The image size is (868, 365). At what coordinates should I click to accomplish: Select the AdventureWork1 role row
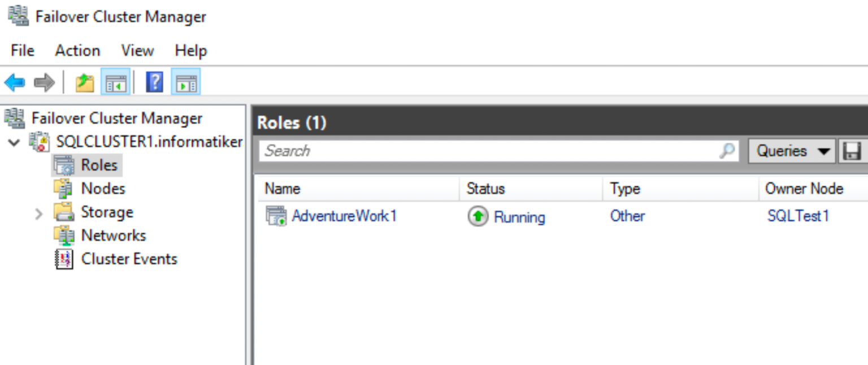click(344, 216)
